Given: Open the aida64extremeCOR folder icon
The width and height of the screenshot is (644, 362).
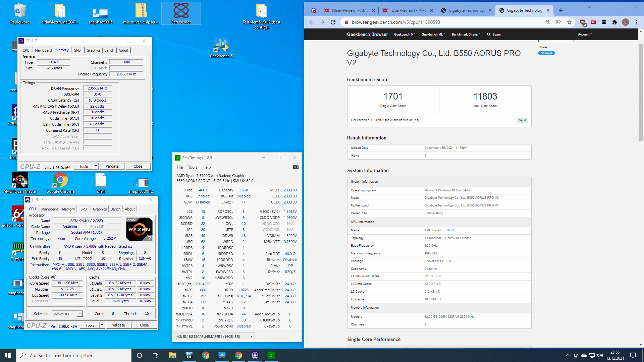Looking at the screenshot, I should pos(60,13).
